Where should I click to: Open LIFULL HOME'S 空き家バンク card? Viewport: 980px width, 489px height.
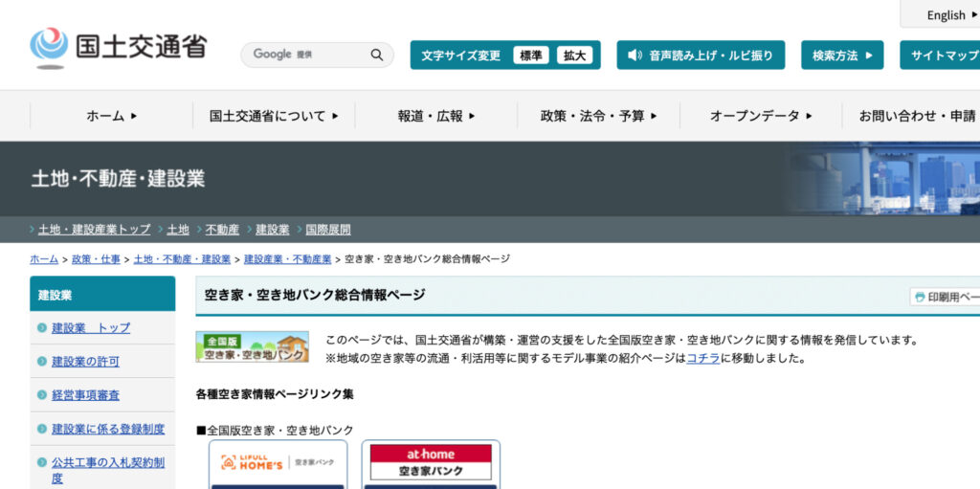[x=278, y=464]
